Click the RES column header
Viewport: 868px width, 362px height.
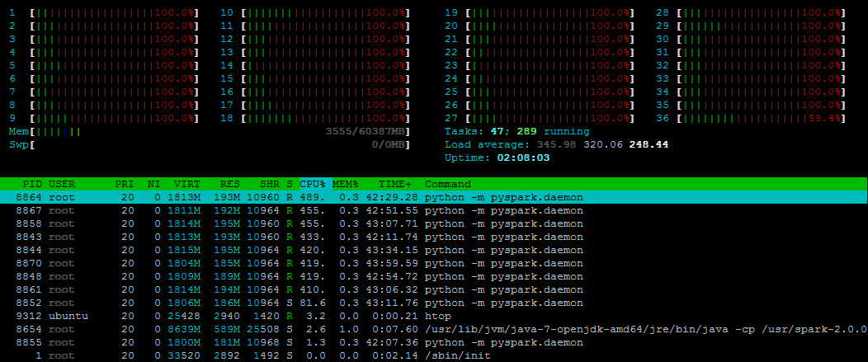[229, 184]
